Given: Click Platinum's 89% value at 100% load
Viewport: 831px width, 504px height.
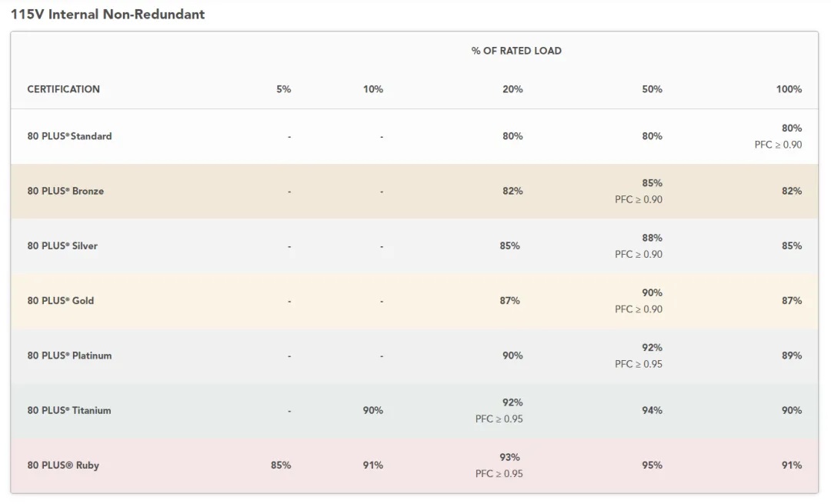Looking at the screenshot, I should tap(791, 355).
